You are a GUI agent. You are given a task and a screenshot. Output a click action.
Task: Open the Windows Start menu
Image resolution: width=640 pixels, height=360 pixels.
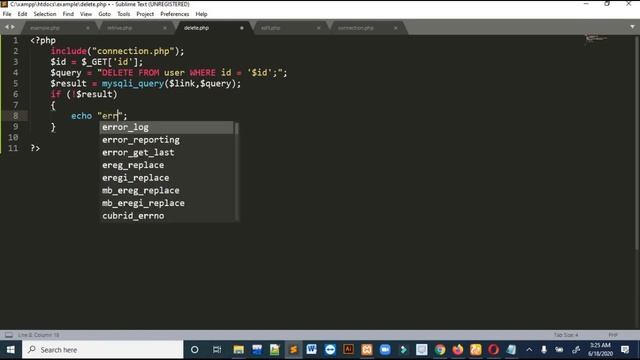click(x=11, y=350)
